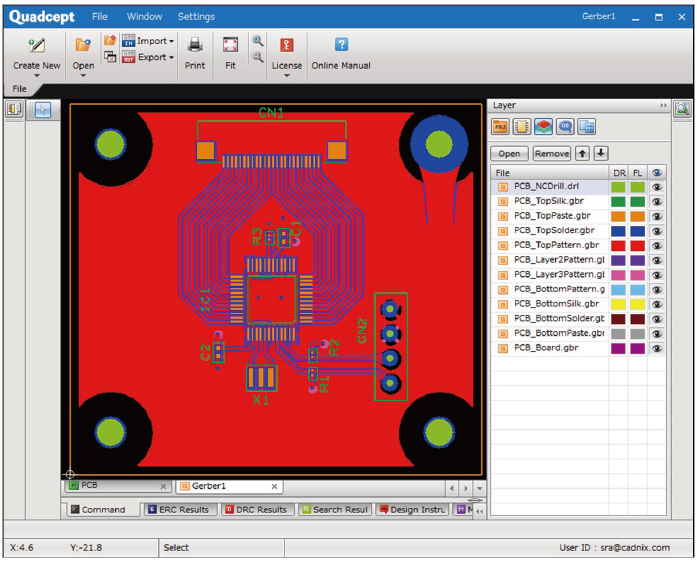Click the Remove button in Layer panel

click(551, 154)
